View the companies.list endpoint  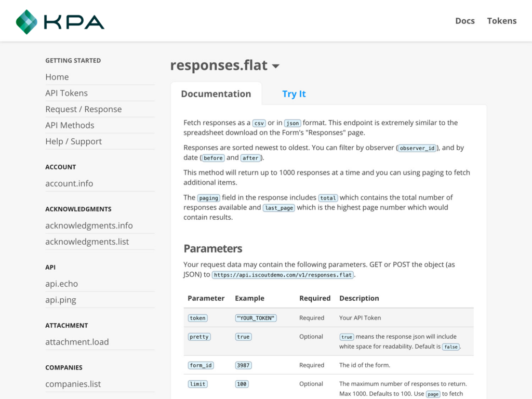pos(73,384)
